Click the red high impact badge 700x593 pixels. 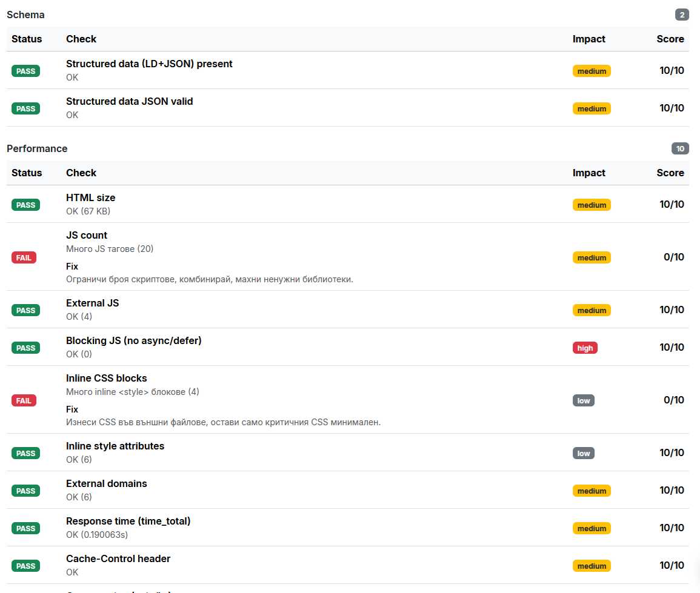coord(585,348)
